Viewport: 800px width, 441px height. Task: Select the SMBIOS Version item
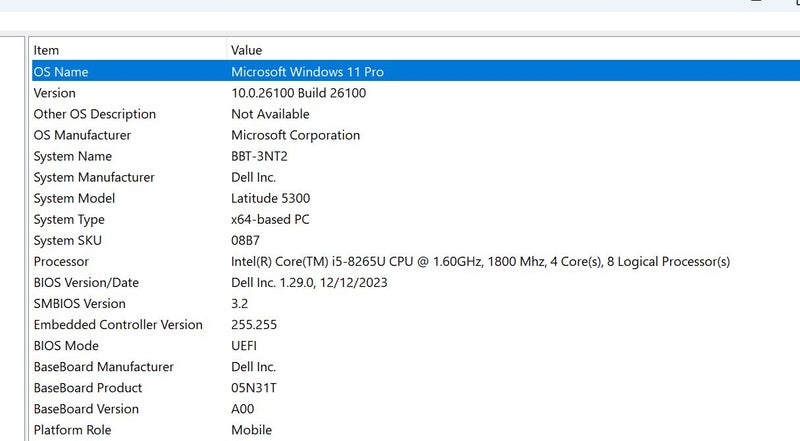pyautogui.click(x=80, y=304)
